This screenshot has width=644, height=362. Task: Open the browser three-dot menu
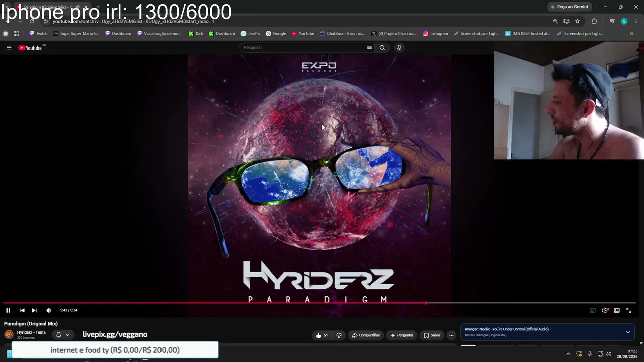pos(636,21)
